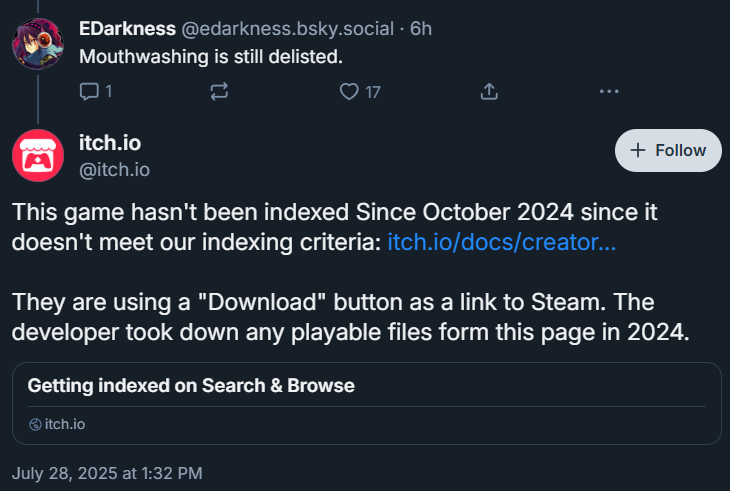This screenshot has height=491, width=730.
Task: Click the 6h timestamp on EDarkness's post
Action: coord(421,29)
